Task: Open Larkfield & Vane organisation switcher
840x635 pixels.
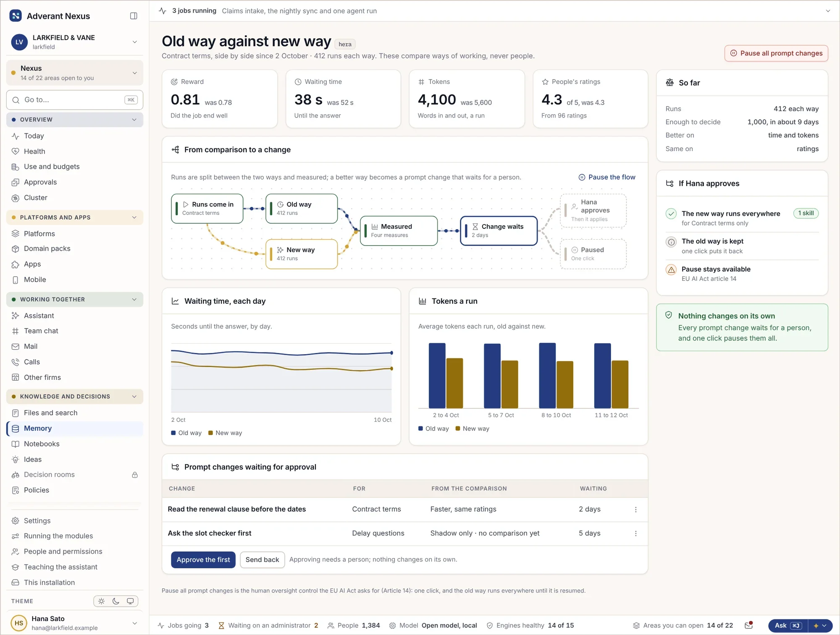Action: coord(75,42)
